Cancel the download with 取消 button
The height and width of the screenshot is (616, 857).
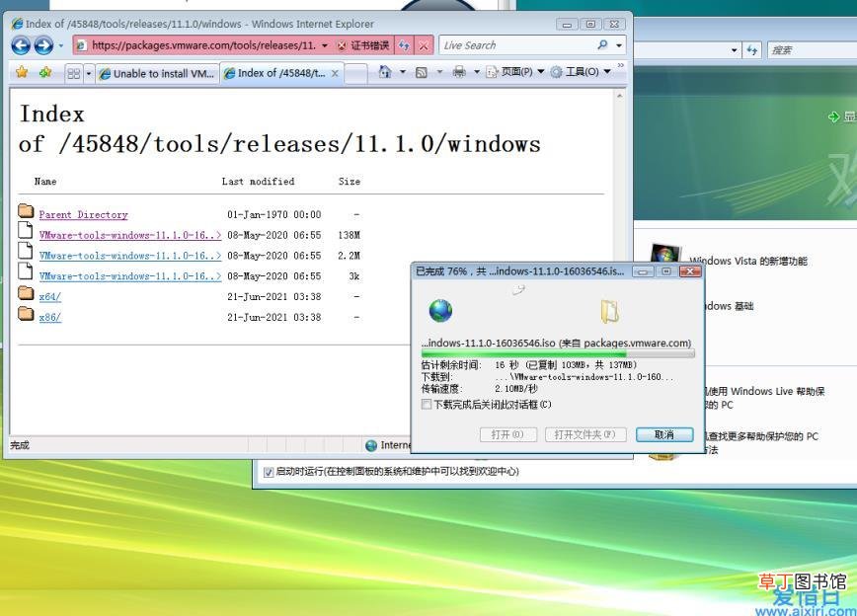pos(664,434)
